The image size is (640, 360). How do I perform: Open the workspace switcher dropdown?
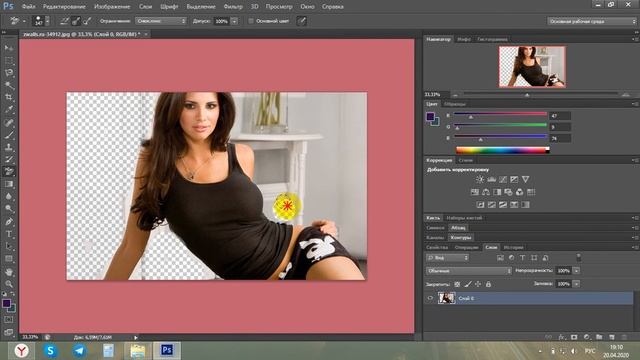[x=592, y=21]
